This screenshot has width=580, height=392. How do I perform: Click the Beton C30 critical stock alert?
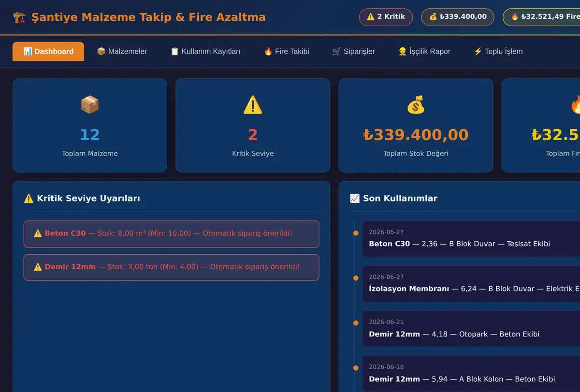171,234
